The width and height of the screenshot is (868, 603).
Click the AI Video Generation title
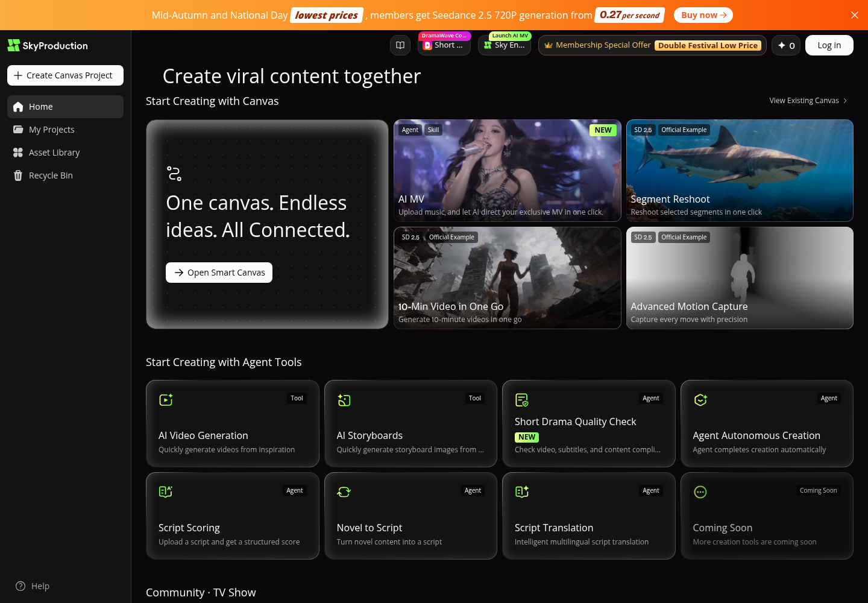(x=203, y=435)
